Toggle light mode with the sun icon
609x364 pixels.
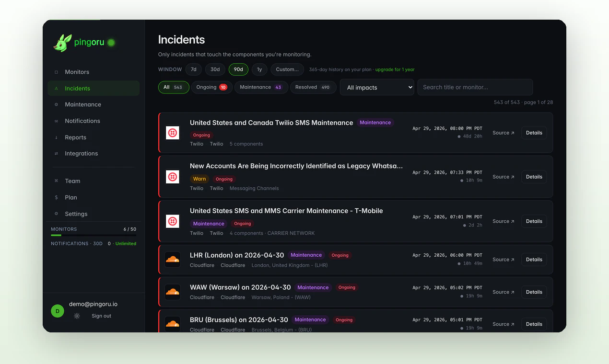point(77,316)
